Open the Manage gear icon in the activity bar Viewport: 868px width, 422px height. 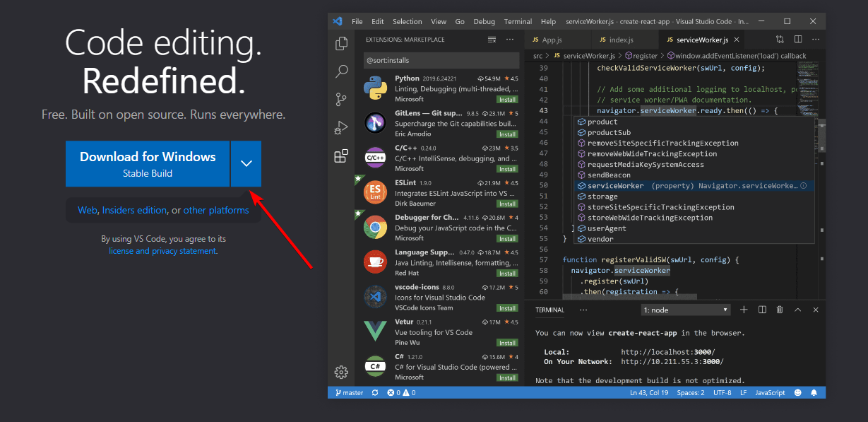point(341,372)
